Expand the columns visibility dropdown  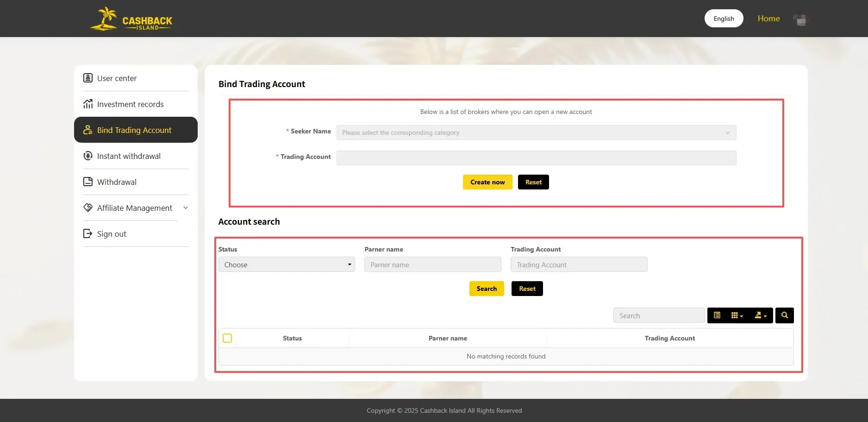pyautogui.click(x=737, y=315)
